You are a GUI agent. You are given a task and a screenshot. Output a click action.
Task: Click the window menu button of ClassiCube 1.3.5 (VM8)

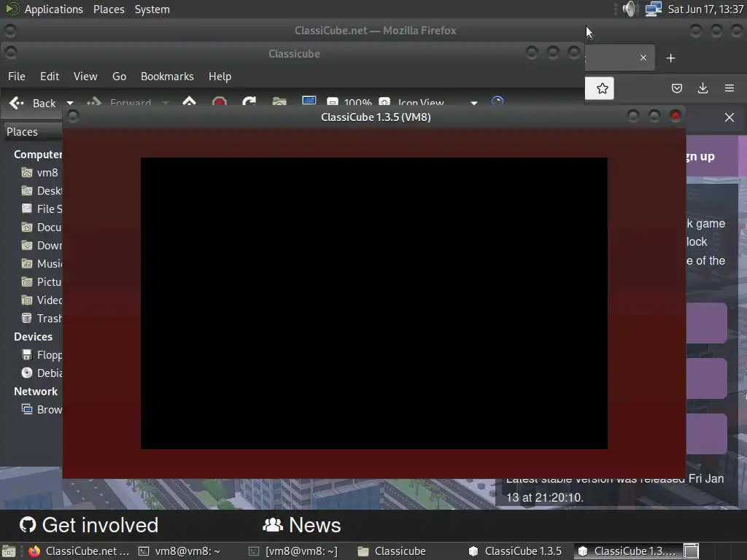point(73,116)
